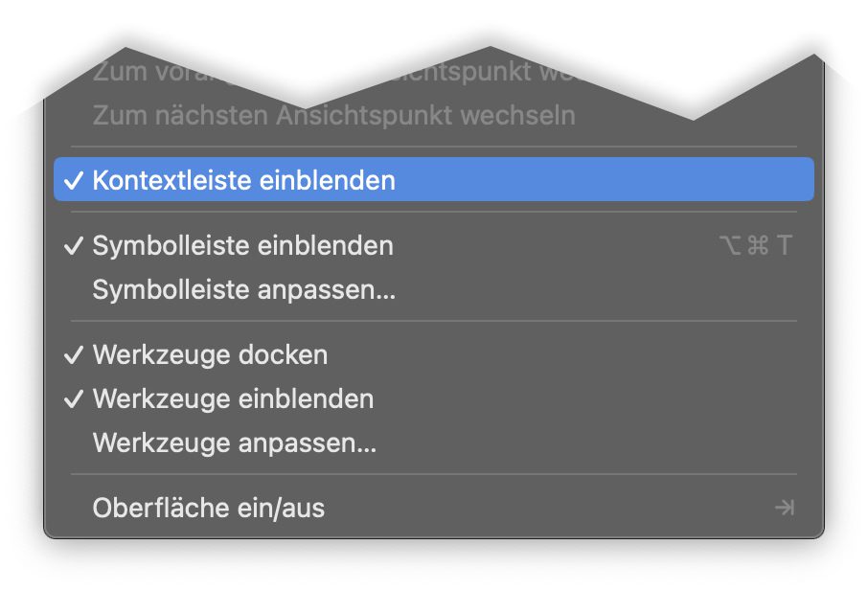The height and width of the screenshot is (590, 868).
Task: Choose Zum nächsten Ansichtspunkt wechseln
Action: pos(333,116)
